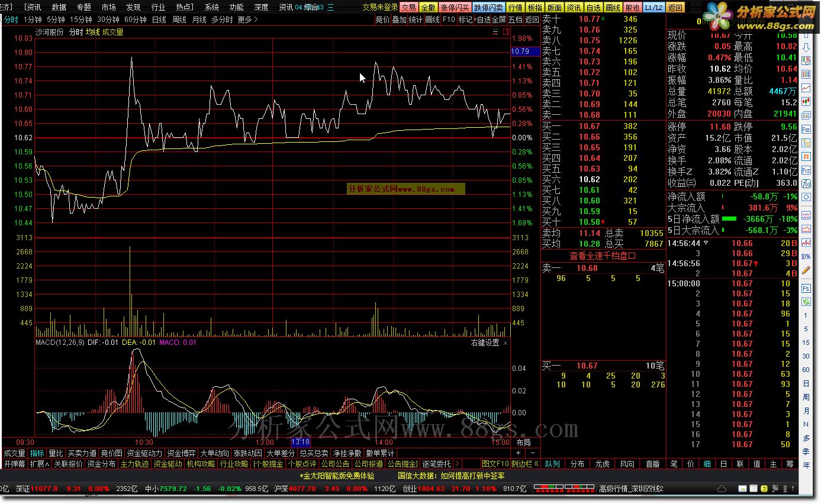
Task: Open the dropdown arrow next to 14:56:44
Action: click(706, 243)
